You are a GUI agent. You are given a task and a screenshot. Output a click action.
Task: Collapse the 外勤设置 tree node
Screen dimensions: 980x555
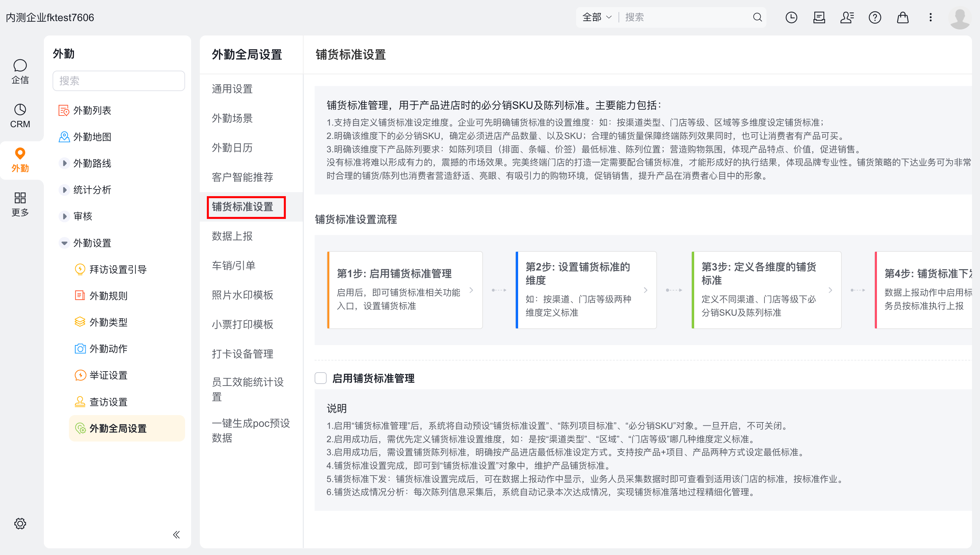(64, 243)
